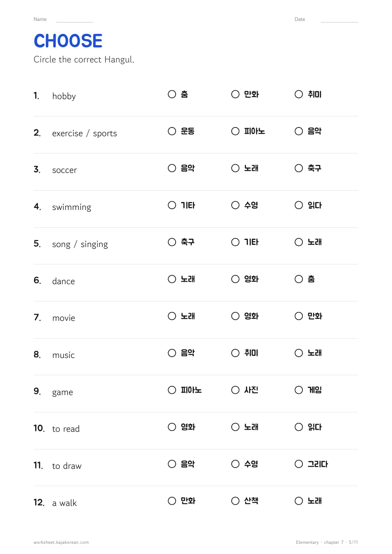The height and width of the screenshot is (554, 392).
Task: Choose the 춤 circle for dance
Action: tap(299, 279)
